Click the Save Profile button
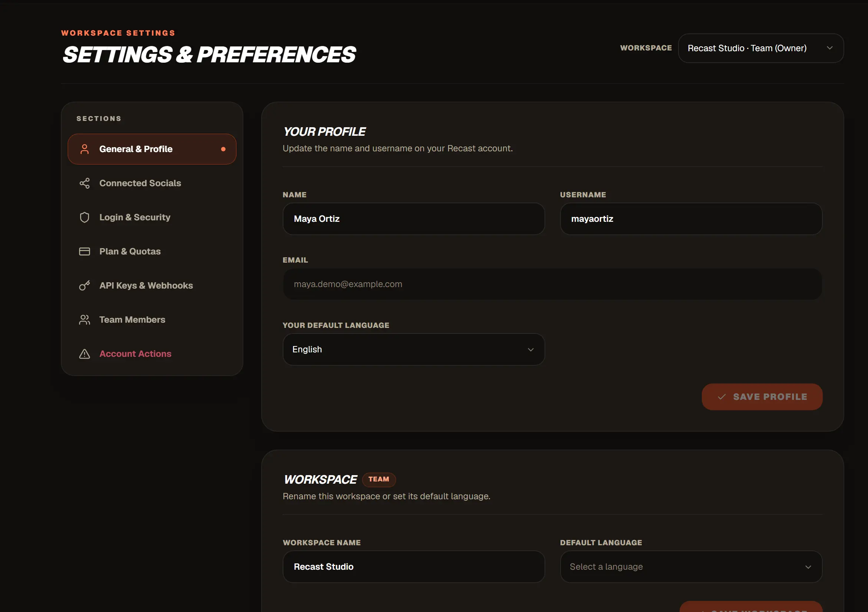868x612 pixels. (x=762, y=397)
